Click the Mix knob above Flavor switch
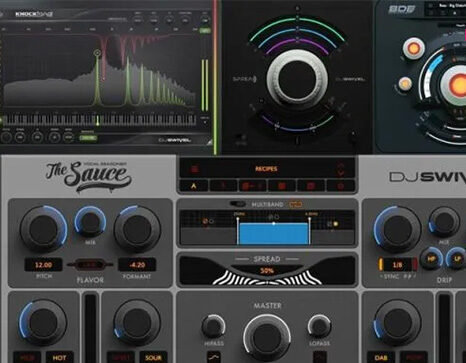Image resolution: width=466 pixels, height=363 pixels. tap(90, 221)
